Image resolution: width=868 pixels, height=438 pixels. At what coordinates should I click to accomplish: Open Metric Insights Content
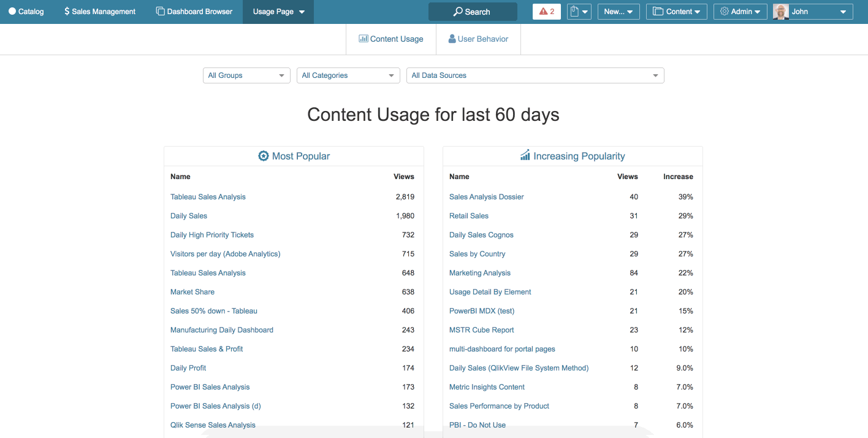pyautogui.click(x=487, y=387)
